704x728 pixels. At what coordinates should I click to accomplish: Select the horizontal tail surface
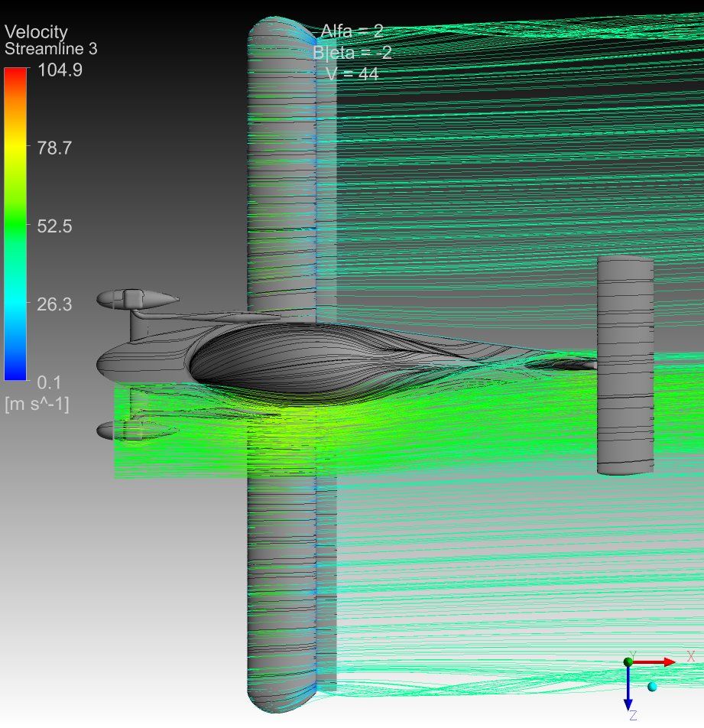(625, 366)
